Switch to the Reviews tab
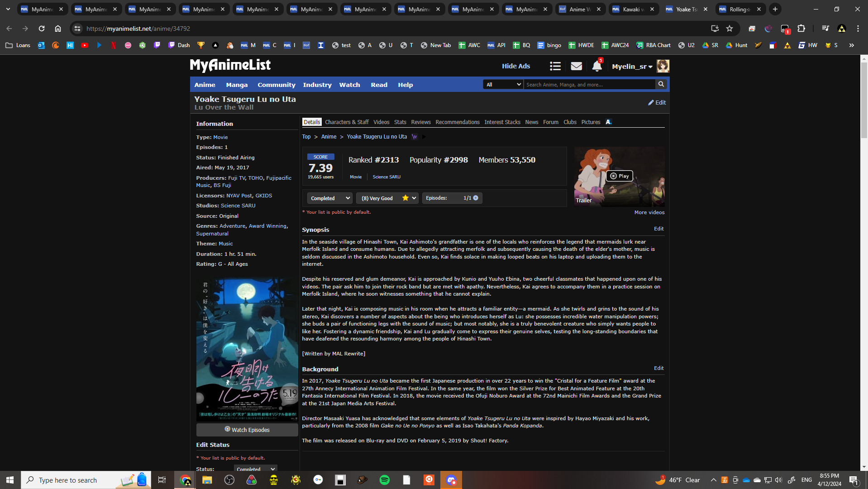This screenshot has height=489, width=868. pyautogui.click(x=421, y=122)
